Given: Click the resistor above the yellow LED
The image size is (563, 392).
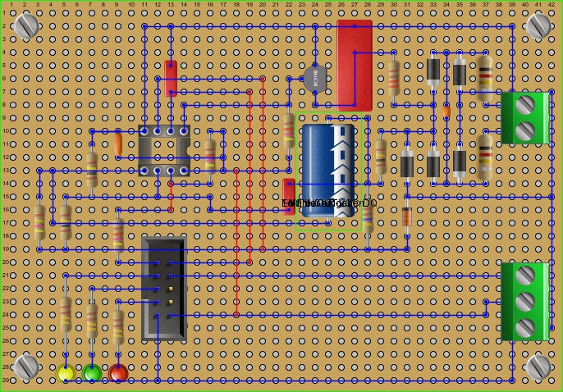Looking at the screenshot, I should point(66,314).
